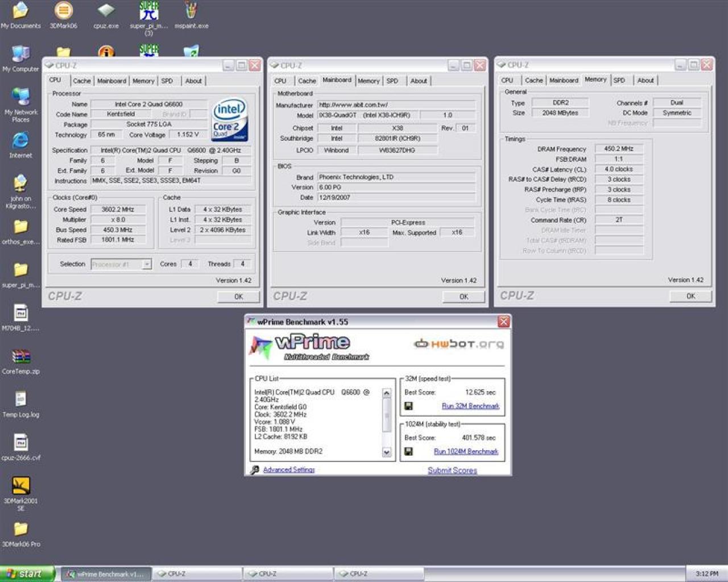The image size is (728, 582).
Task: Click the save icon beside Run 32M Benchmark
Action: (x=408, y=406)
